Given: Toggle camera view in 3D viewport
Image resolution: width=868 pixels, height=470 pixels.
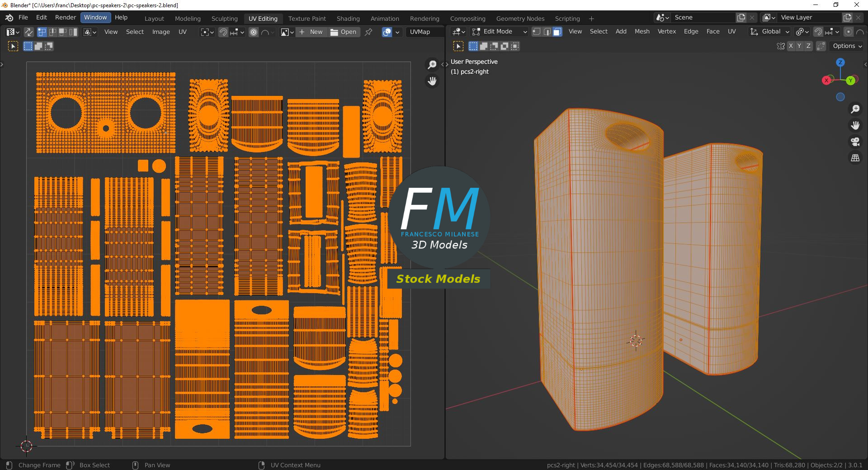Looking at the screenshot, I should pyautogui.click(x=855, y=142).
